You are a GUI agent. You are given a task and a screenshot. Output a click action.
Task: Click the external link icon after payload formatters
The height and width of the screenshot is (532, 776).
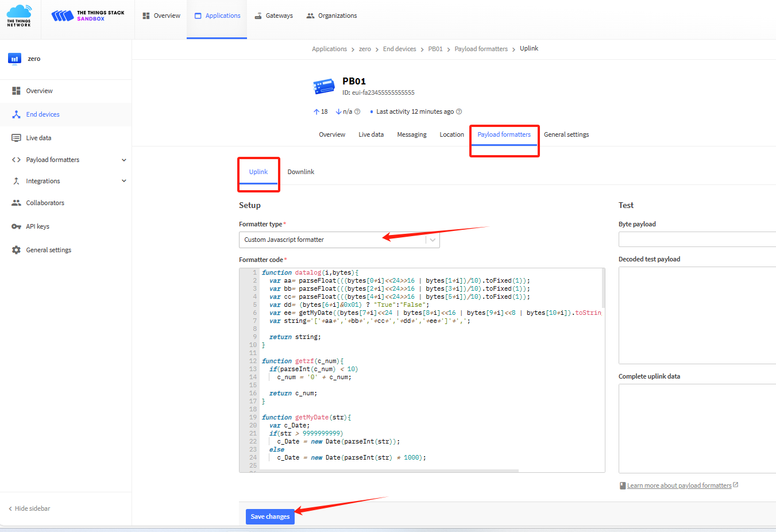click(736, 485)
